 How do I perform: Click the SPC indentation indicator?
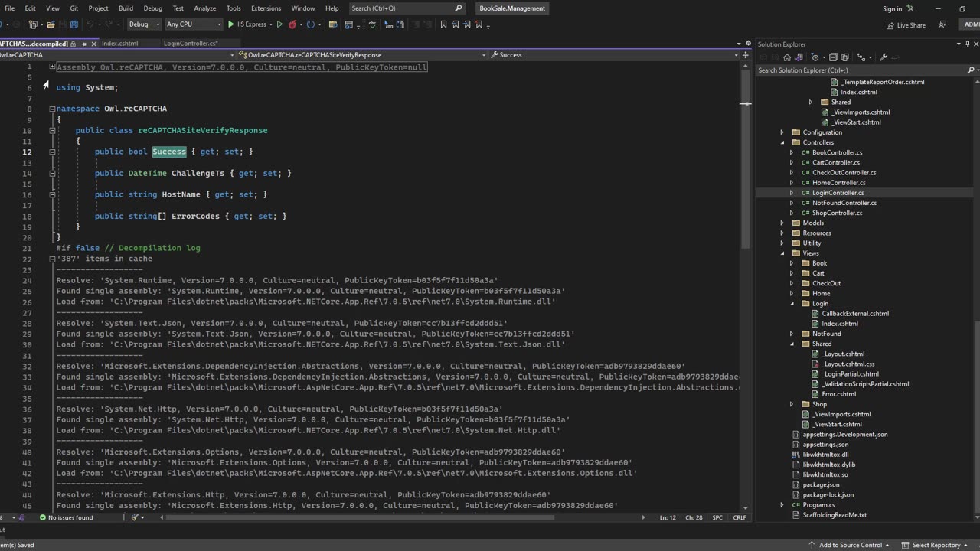coord(717,518)
